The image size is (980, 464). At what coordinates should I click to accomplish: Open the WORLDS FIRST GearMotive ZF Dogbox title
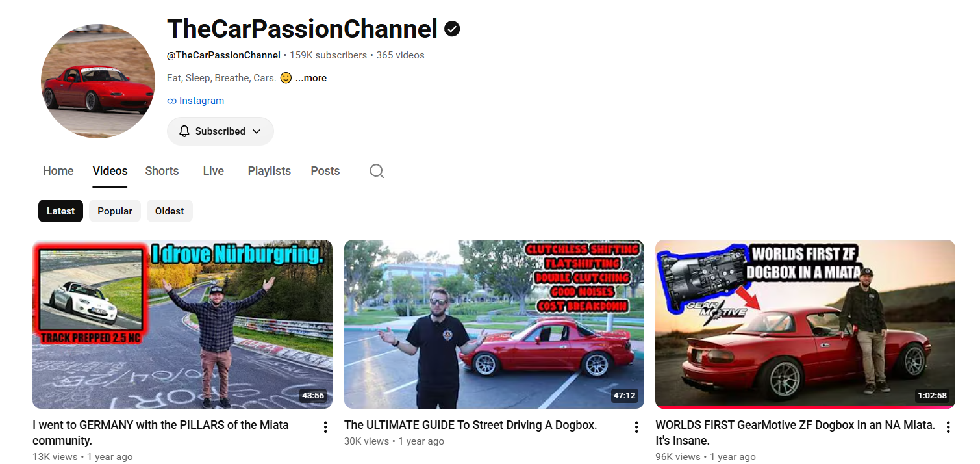pos(796,433)
